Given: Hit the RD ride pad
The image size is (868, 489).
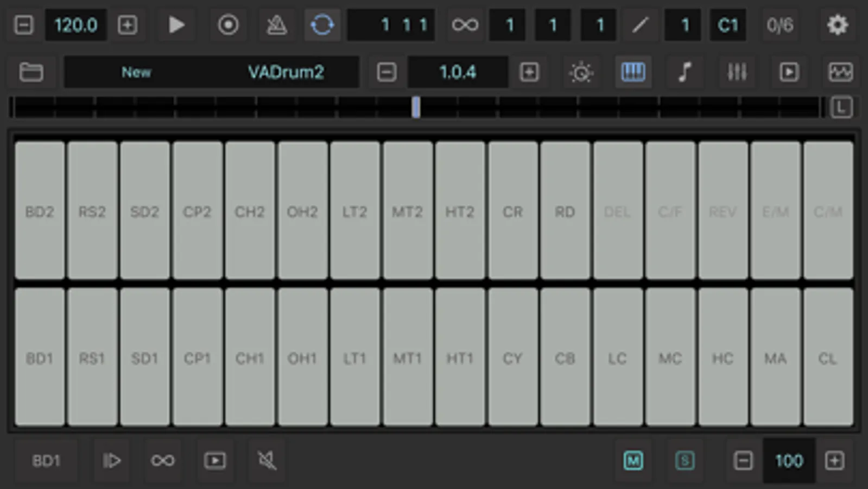Looking at the screenshot, I should (565, 210).
